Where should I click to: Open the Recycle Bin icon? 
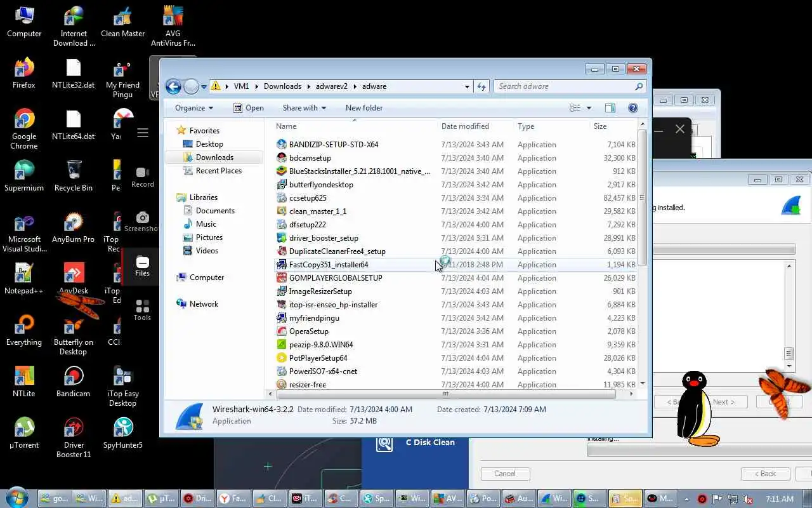click(x=74, y=176)
